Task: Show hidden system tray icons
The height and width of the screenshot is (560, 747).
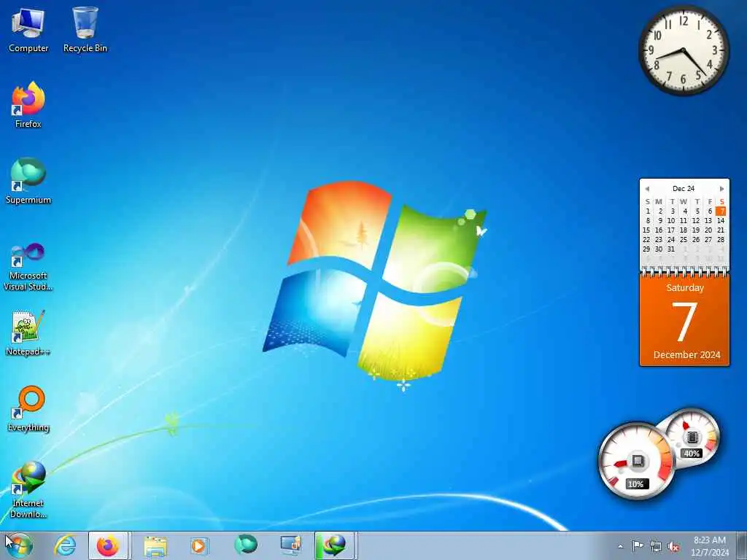Action: pos(620,546)
